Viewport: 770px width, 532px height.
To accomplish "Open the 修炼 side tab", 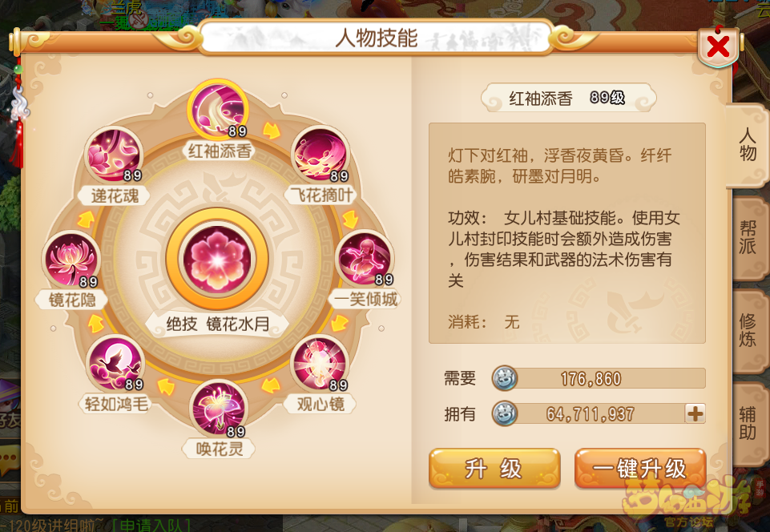I will point(748,330).
